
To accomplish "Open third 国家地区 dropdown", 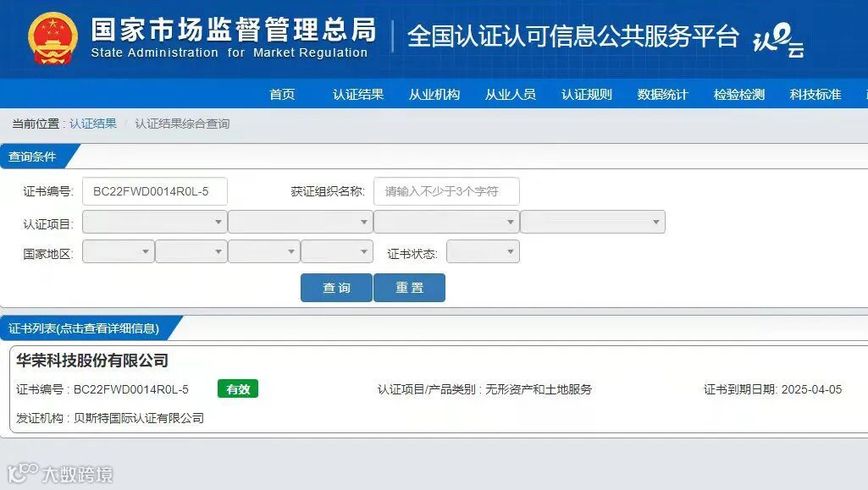I will pyautogui.click(x=264, y=251).
